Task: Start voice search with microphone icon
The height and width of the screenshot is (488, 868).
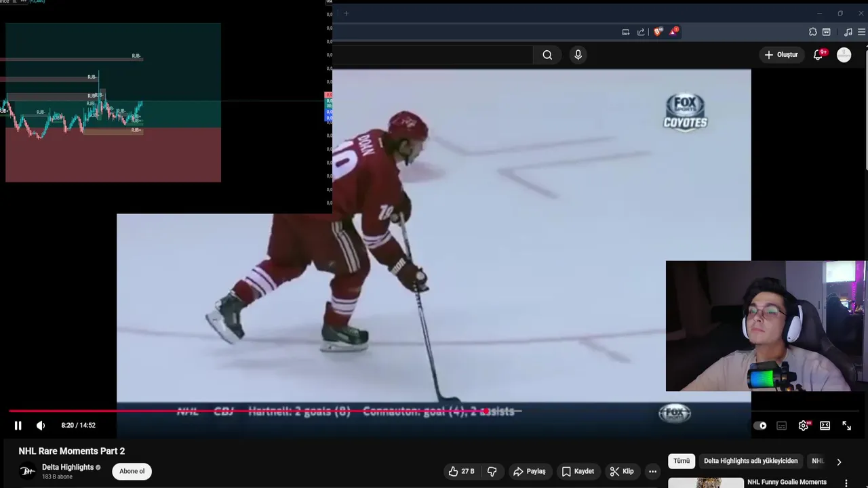Action: [x=578, y=55]
